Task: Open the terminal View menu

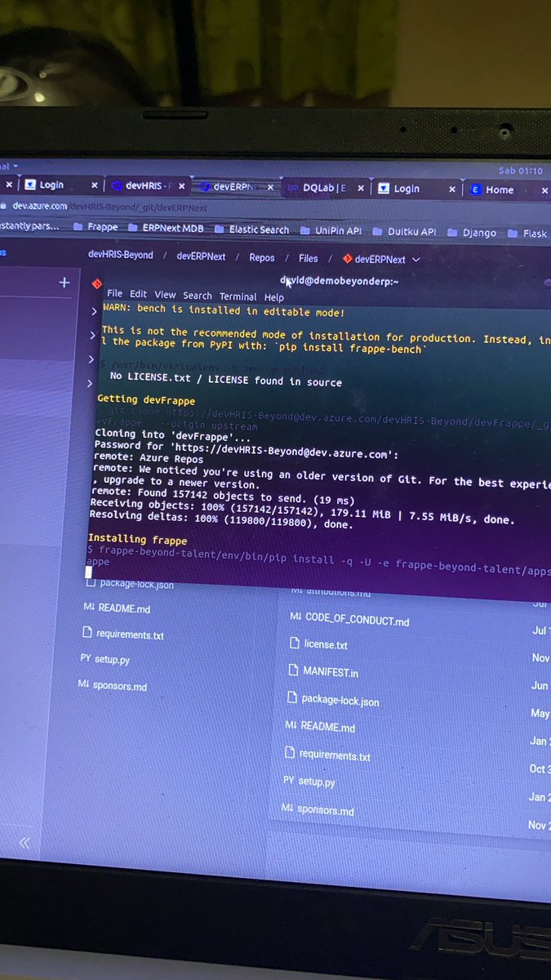Action: (x=165, y=295)
